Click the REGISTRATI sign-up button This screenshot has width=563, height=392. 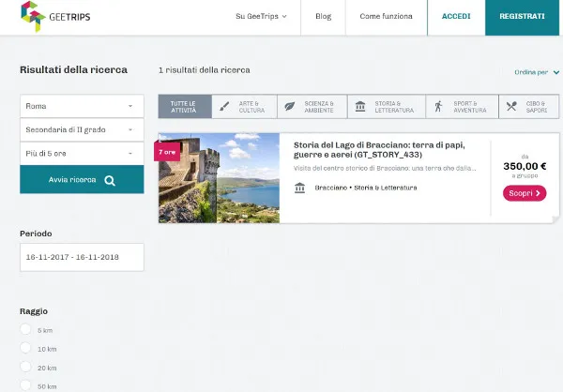click(x=522, y=17)
